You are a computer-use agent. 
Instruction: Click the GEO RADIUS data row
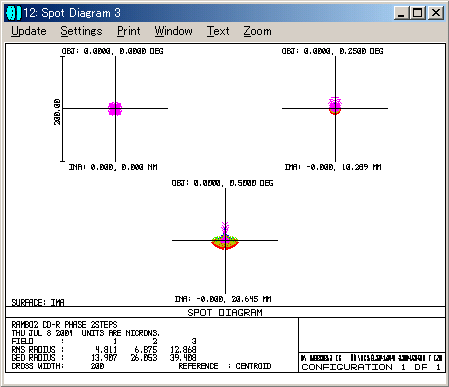[x=104, y=358]
